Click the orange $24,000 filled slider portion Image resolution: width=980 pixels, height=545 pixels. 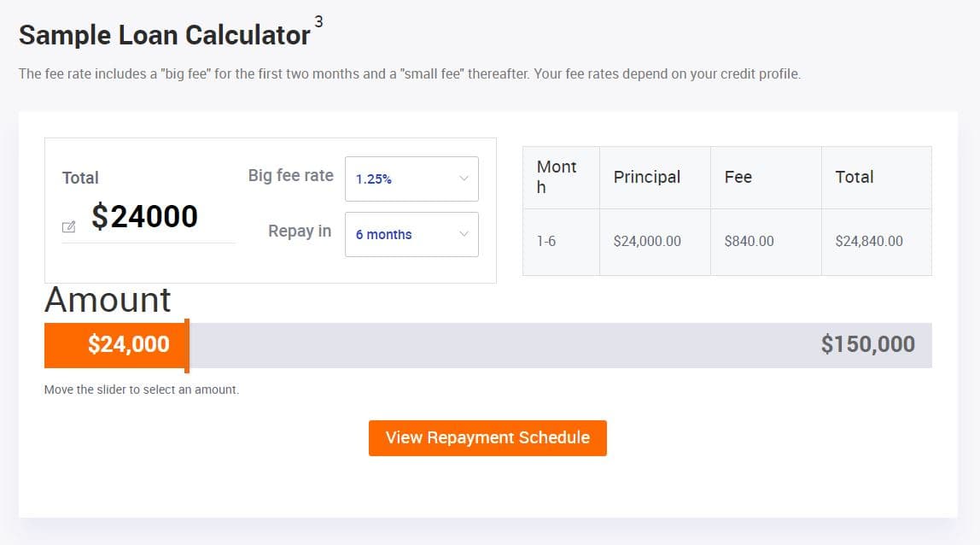click(x=114, y=345)
